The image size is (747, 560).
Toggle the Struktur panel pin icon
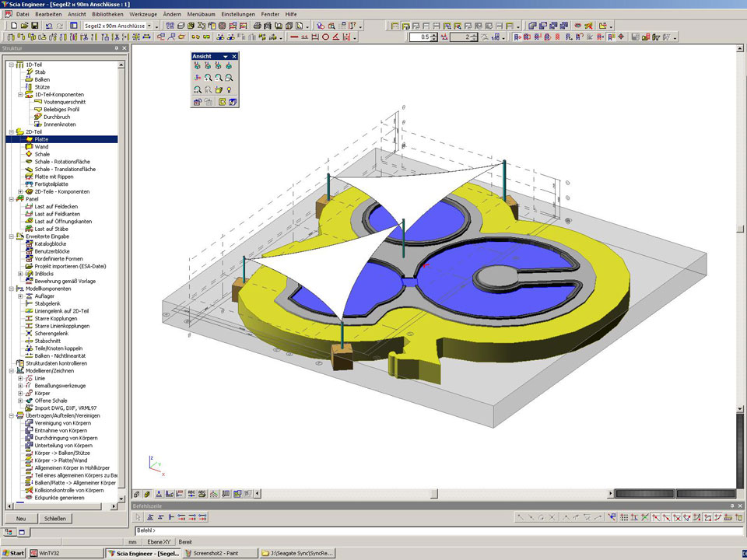tap(115, 48)
